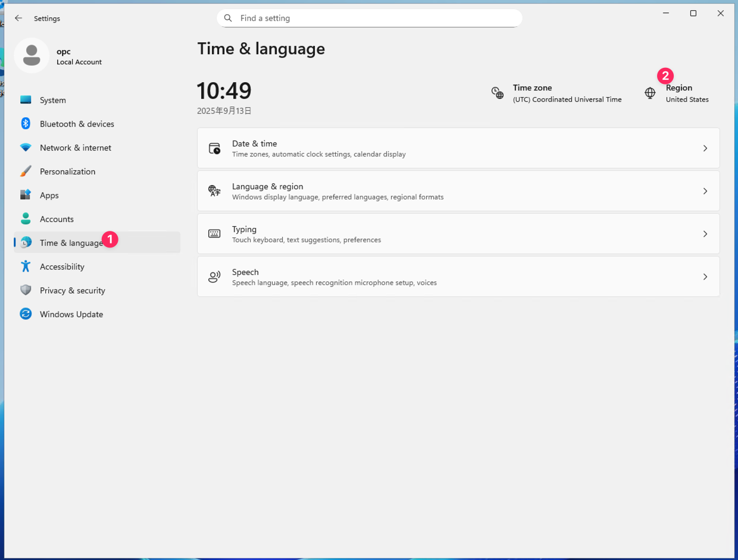
Task: Click the back arrow in Settings
Action: pos(18,18)
